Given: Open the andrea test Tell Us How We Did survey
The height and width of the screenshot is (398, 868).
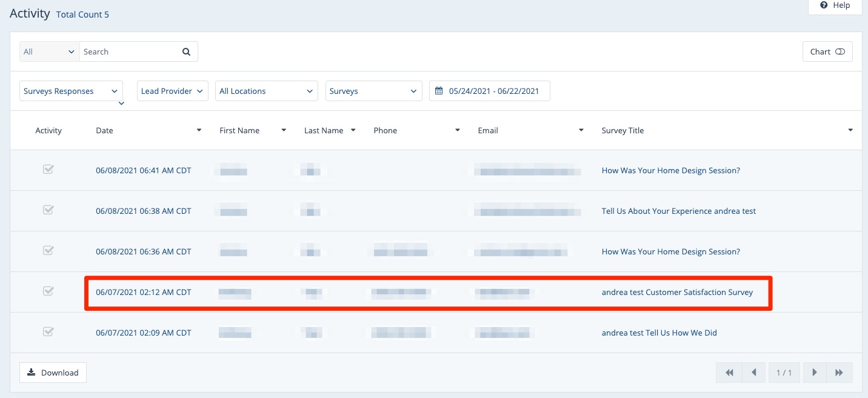Looking at the screenshot, I should pyautogui.click(x=659, y=333).
